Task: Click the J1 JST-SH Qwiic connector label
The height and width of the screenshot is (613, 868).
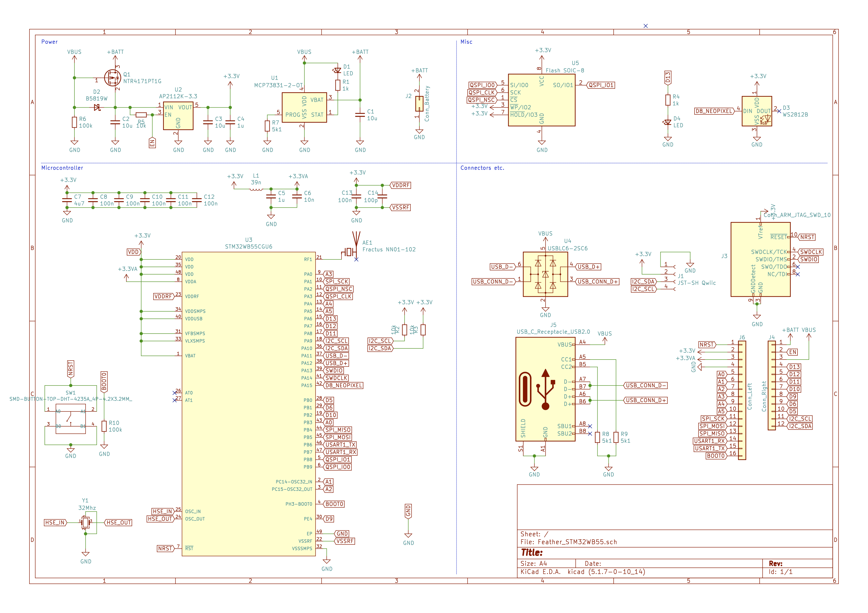Action: coord(696,283)
